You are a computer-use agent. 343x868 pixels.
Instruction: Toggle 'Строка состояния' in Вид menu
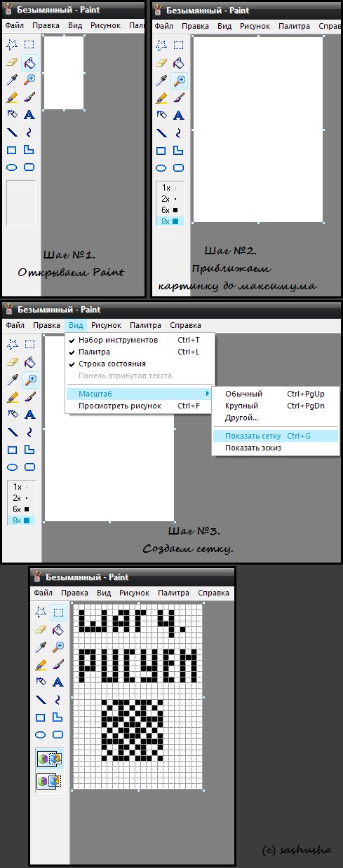[140, 364]
